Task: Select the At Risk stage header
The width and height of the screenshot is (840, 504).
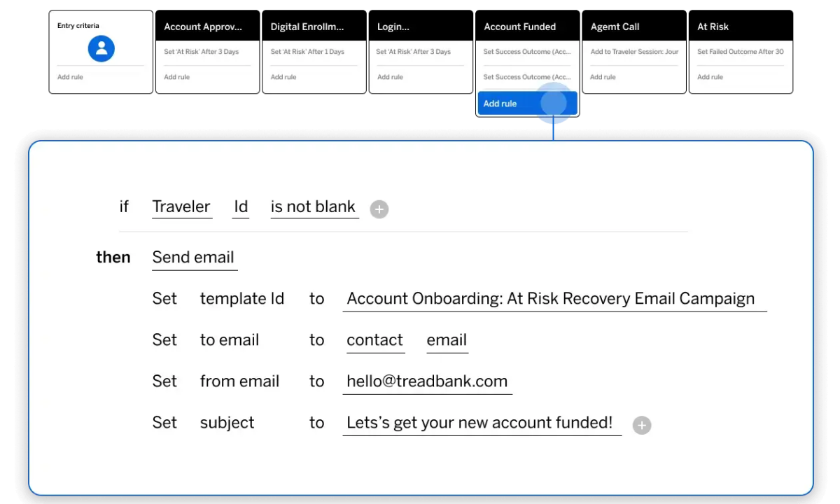Action: (x=741, y=27)
